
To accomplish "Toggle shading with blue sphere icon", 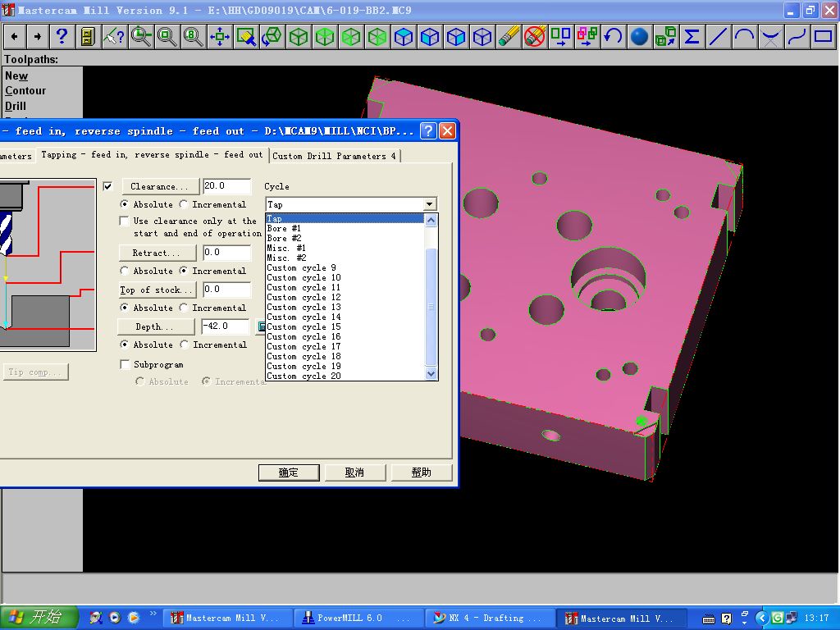I will tap(639, 37).
